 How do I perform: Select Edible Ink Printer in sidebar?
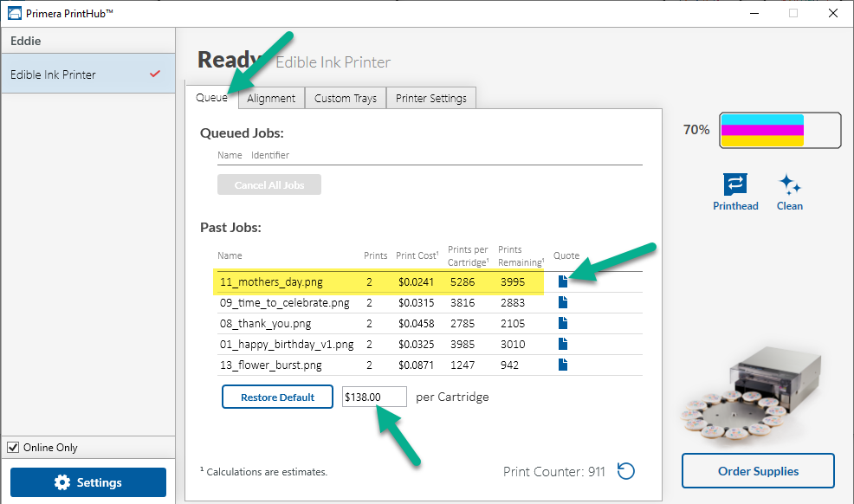coord(87,74)
